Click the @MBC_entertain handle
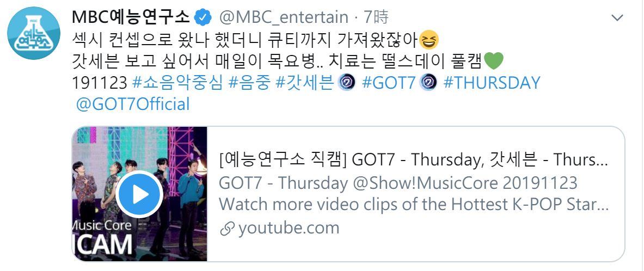Image resolution: width=644 pixels, height=271 pixels. click(284, 17)
